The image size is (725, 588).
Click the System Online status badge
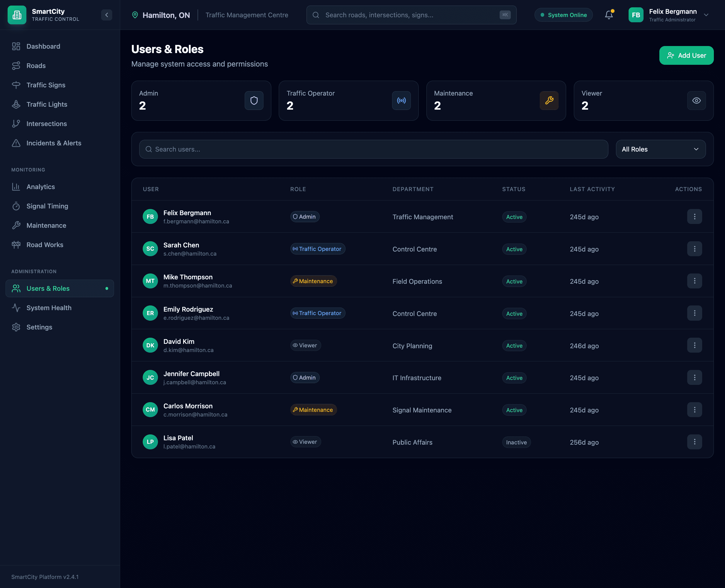point(563,15)
